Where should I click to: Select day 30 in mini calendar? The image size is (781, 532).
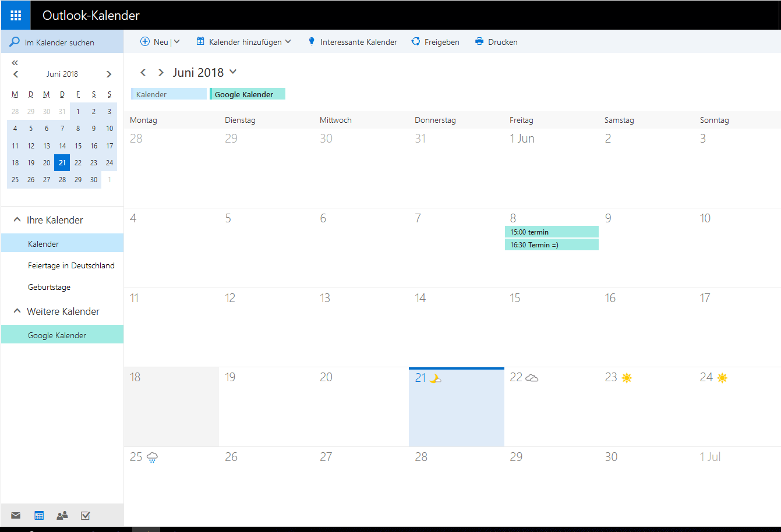pyautogui.click(x=94, y=180)
